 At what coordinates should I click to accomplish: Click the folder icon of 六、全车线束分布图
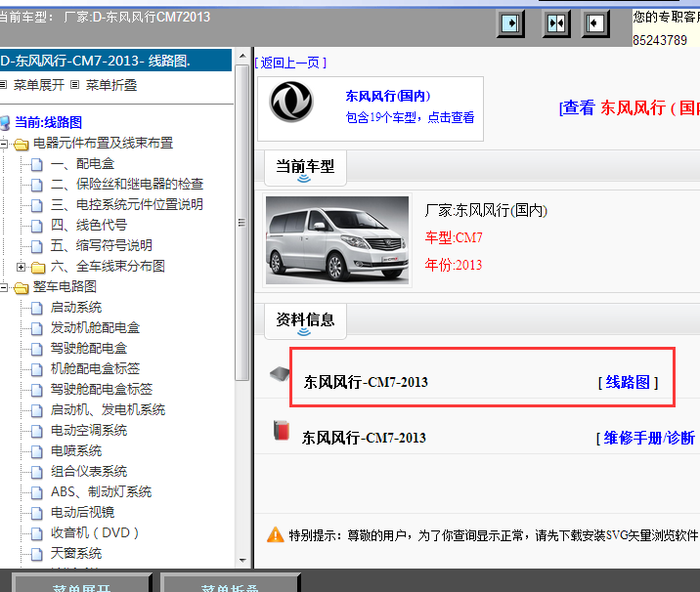[38, 268]
